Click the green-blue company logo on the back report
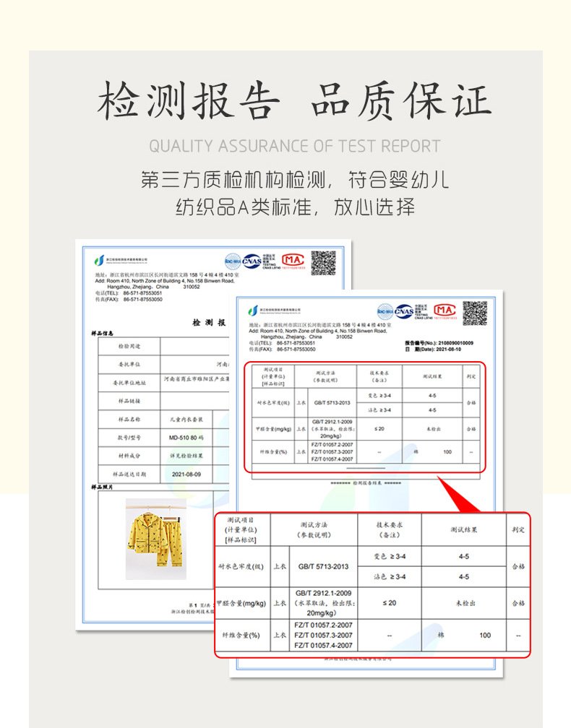571x728 pixels. coord(99,261)
